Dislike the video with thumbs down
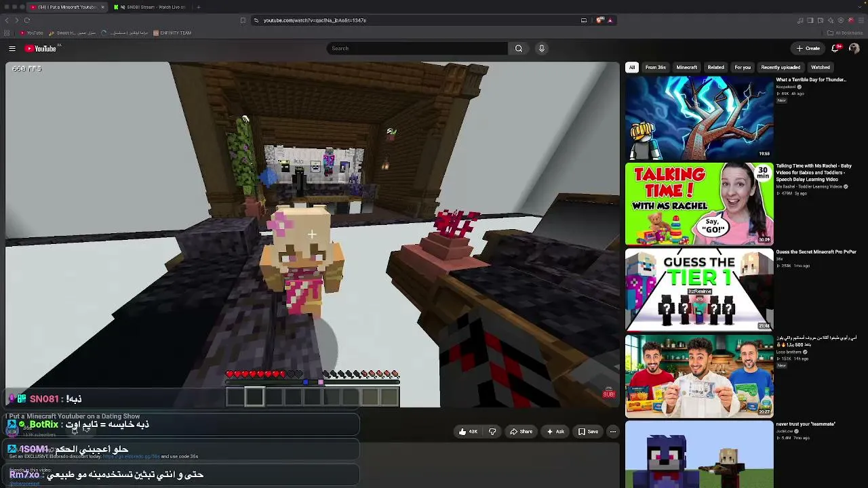Screen dimensions: 868x488 [492, 432]
